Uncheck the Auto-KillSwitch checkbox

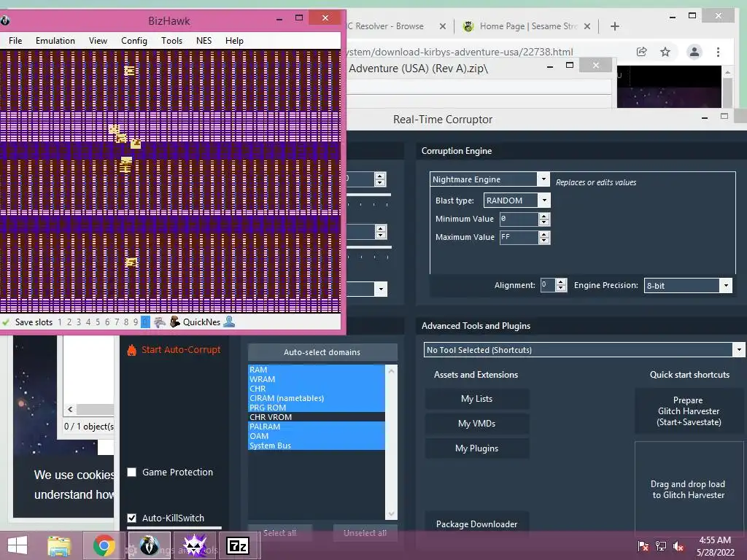(132, 518)
